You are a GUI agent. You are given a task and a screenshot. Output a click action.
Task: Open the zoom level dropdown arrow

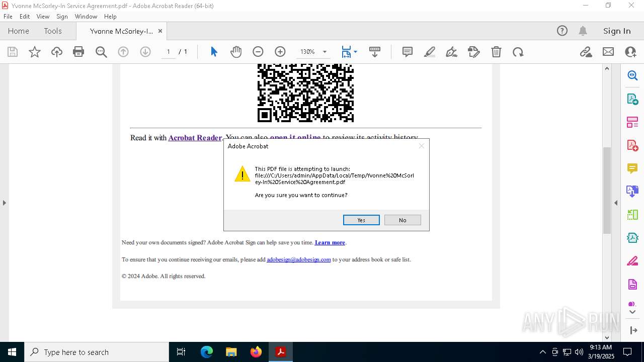(x=325, y=52)
